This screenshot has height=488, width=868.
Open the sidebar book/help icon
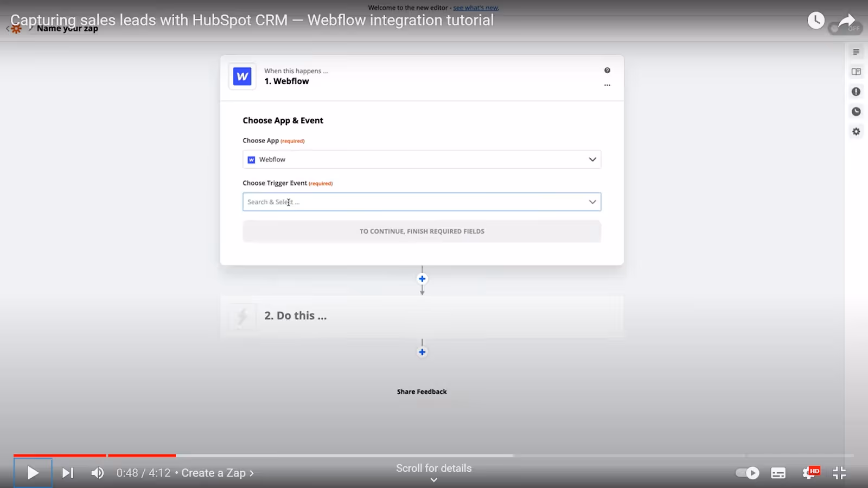[x=856, y=72]
